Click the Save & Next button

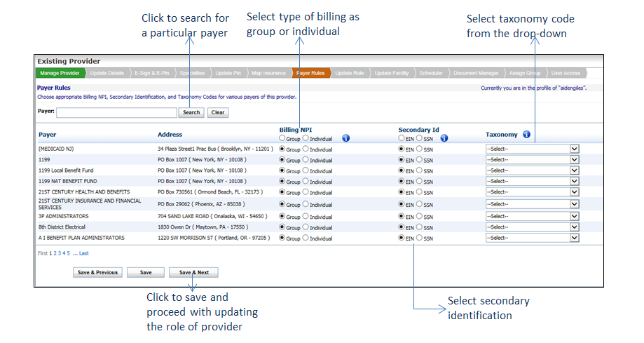pyautogui.click(x=193, y=272)
